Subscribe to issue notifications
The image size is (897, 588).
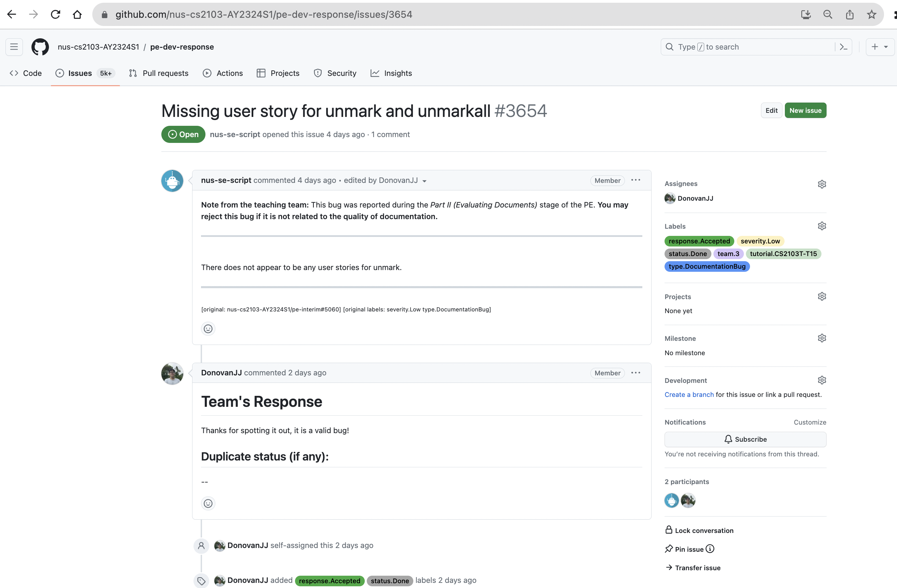(x=745, y=439)
